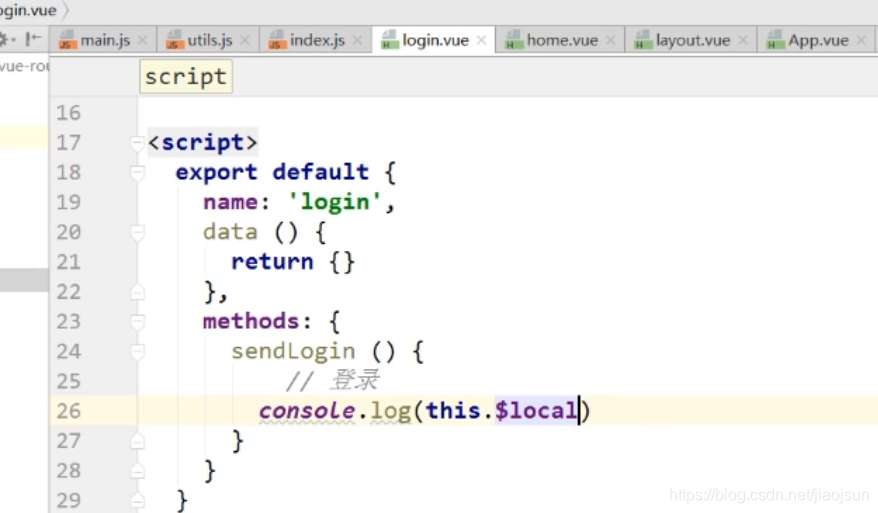Close the login.vue tab
Screen dimensions: 878x513
481,40
